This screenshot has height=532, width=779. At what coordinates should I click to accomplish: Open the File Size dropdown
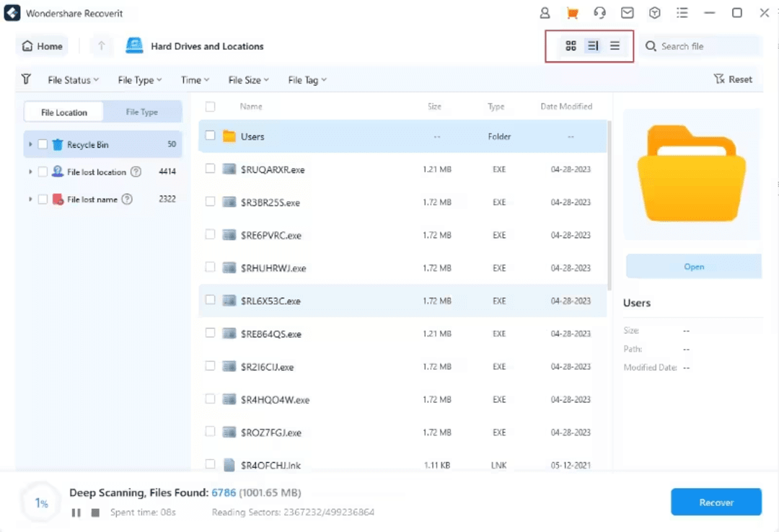tap(248, 79)
